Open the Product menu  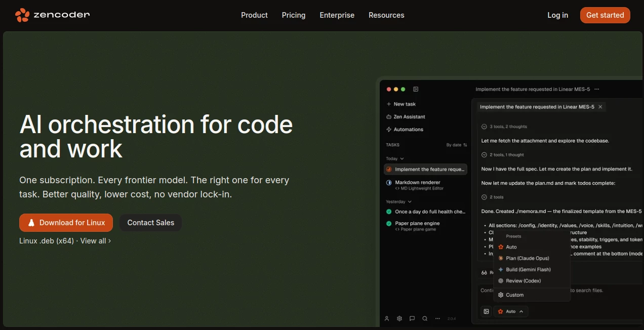point(254,15)
